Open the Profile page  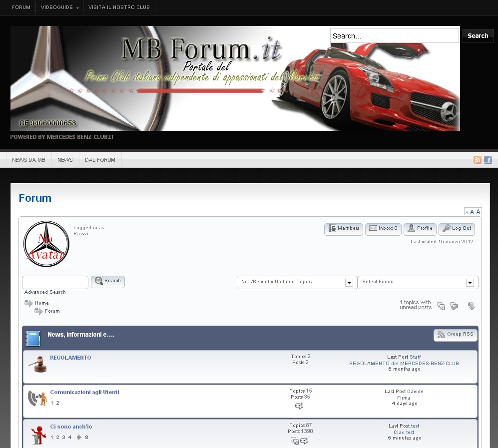click(420, 229)
